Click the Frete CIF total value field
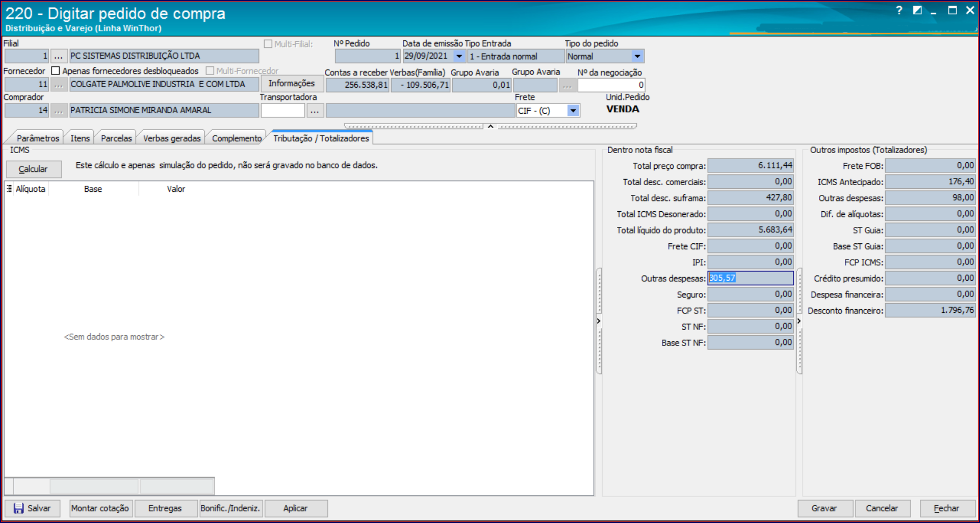Image resolution: width=980 pixels, height=523 pixels. pos(751,246)
